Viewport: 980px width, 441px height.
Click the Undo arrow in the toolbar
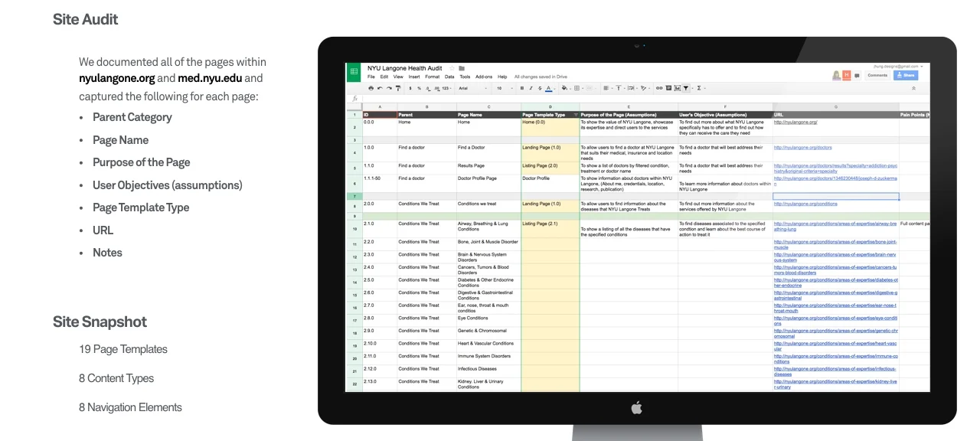click(x=380, y=88)
